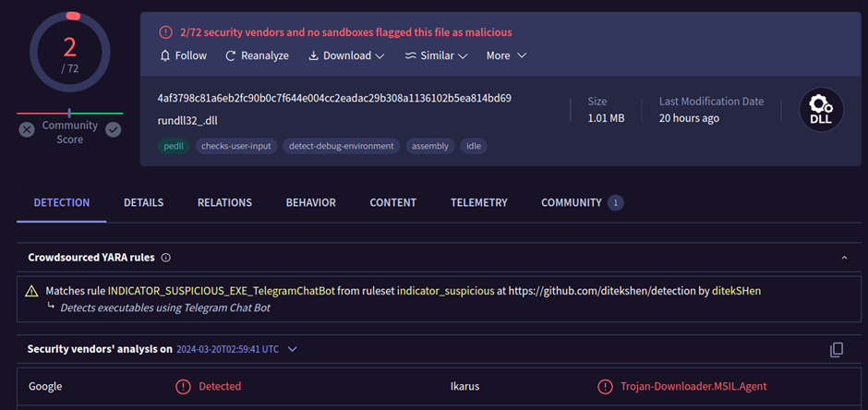
Task: Vote malicious with the X community button
Action: point(27,130)
